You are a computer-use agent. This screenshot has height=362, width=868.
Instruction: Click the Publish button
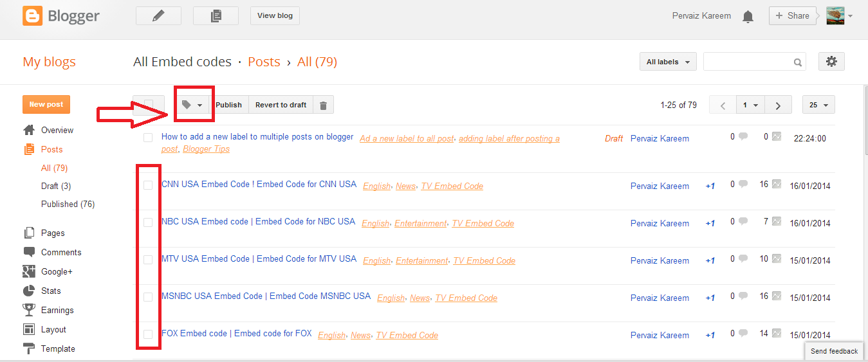click(228, 105)
